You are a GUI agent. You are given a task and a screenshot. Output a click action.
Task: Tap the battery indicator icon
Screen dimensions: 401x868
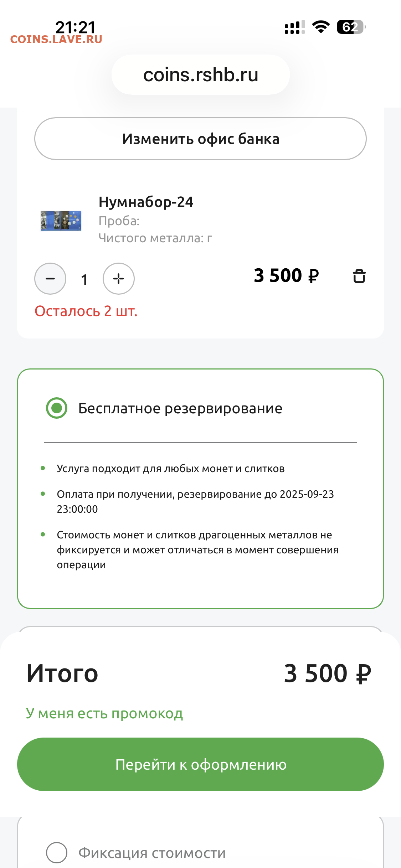[351, 27]
